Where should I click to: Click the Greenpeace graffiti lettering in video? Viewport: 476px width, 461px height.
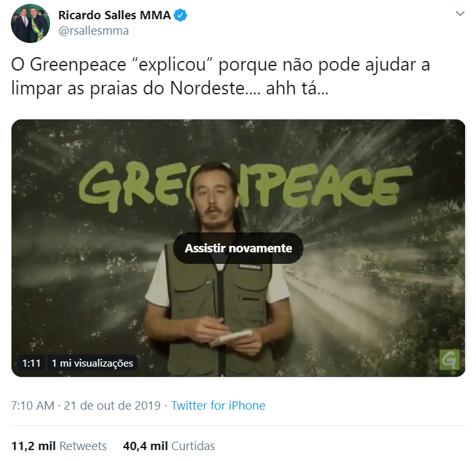(x=245, y=186)
